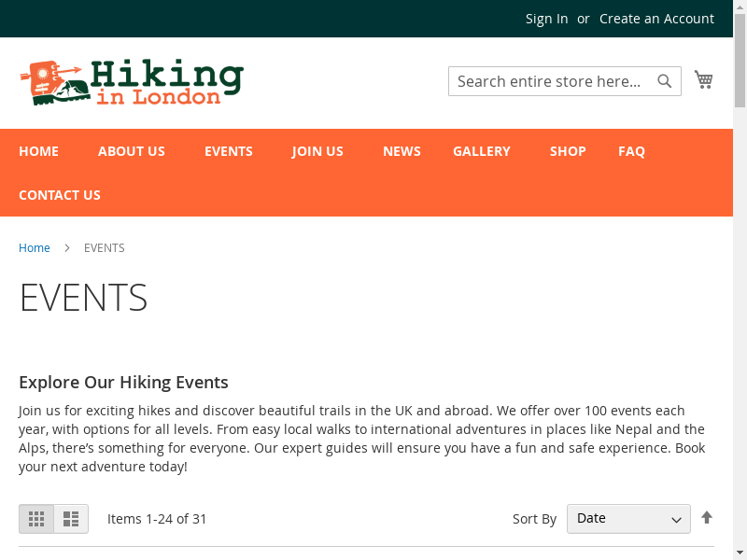The width and height of the screenshot is (747, 560).
Task: Open the FAQ navigation item
Action: (631, 151)
